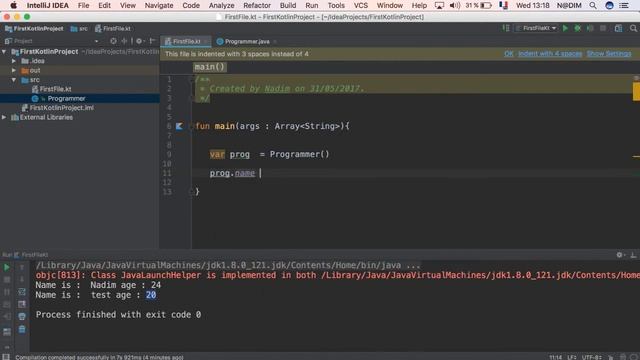Start debugging with the bug icon
Viewport: 640px width, 360px height.
pyautogui.click(x=578, y=28)
